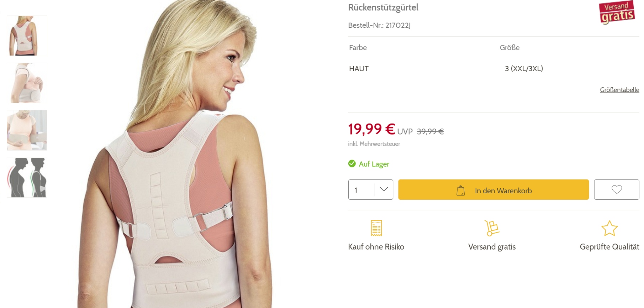Click the quantity value 1
This screenshot has width=644, height=308.
[x=356, y=190]
